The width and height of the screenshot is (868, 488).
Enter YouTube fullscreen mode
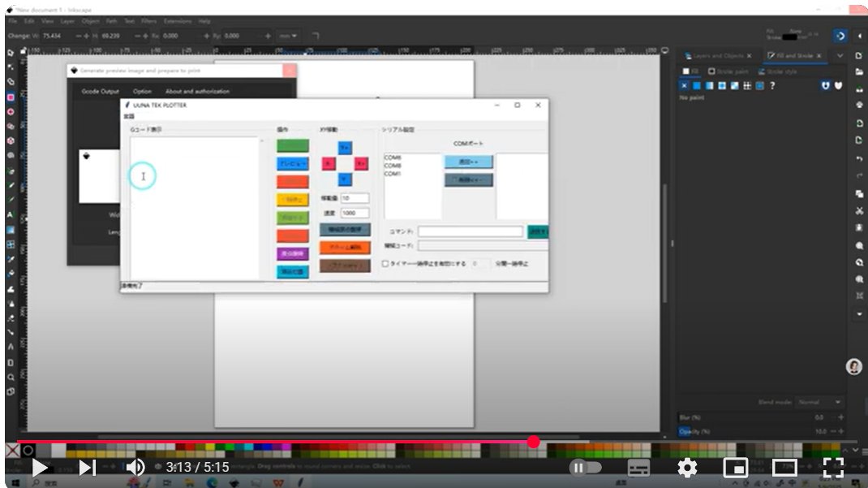pyautogui.click(x=833, y=468)
